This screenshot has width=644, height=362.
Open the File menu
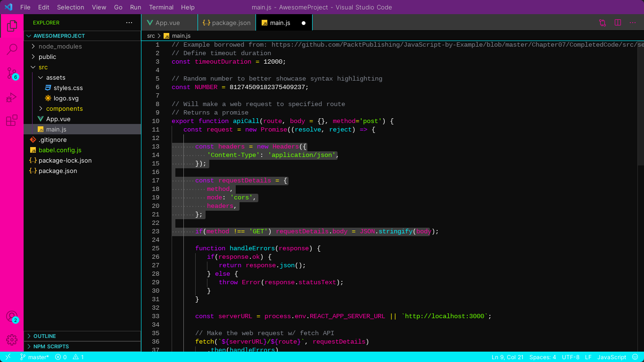[25, 7]
